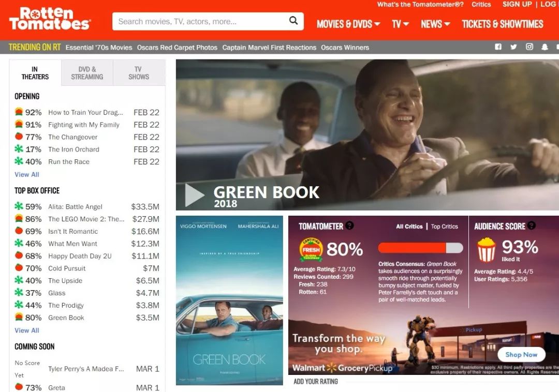Click Shop Now in Walmart ad
The image size is (559, 392).
coord(521,354)
